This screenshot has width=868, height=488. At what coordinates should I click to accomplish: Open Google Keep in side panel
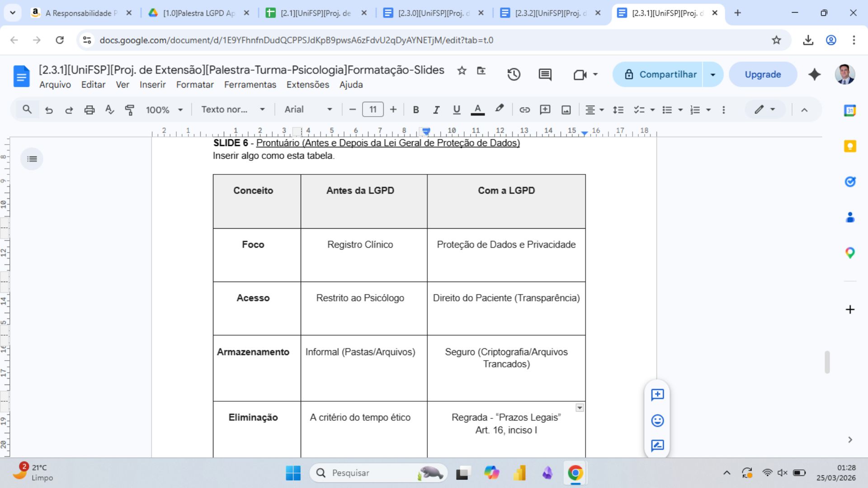click(x=850, y=146)
